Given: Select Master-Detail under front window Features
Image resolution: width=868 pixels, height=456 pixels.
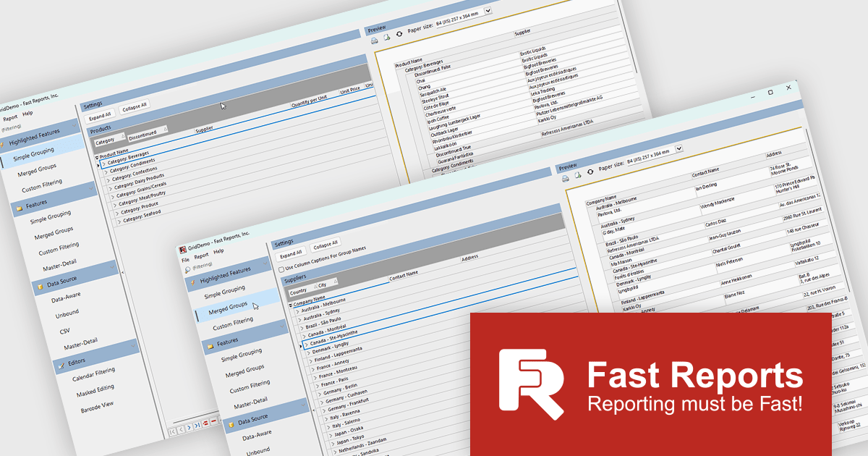Looking at the screenshot, I should 250,401.
